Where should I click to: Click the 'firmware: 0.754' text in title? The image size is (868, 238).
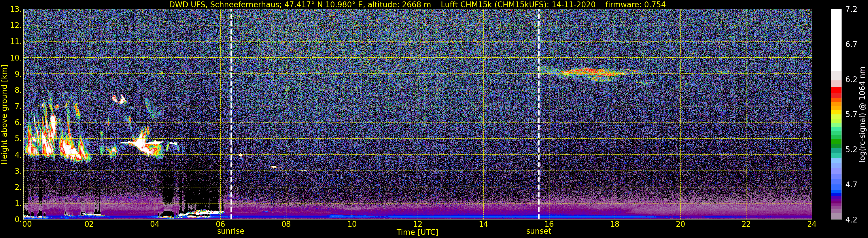(x=636, y=5)
